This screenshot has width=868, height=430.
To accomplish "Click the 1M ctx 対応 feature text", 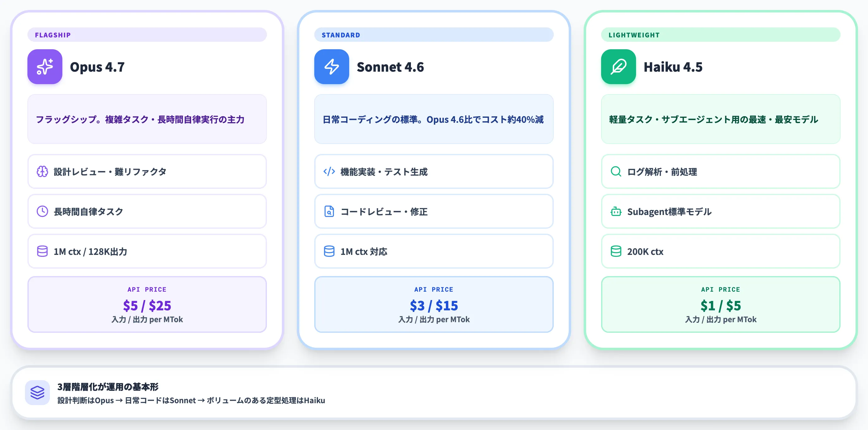I will click(364, 251).
